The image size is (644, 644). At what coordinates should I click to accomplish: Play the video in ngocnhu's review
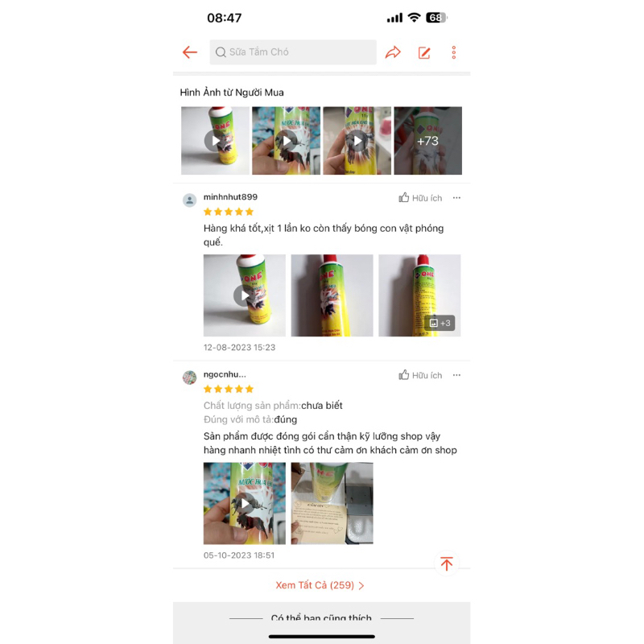(245, 504)
